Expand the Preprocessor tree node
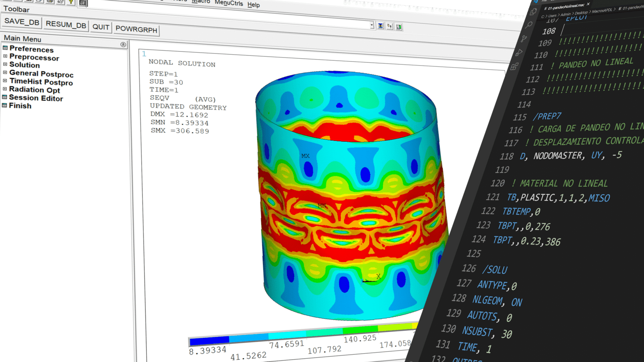This screenshot has width=644, height=362. click(5, 56)
